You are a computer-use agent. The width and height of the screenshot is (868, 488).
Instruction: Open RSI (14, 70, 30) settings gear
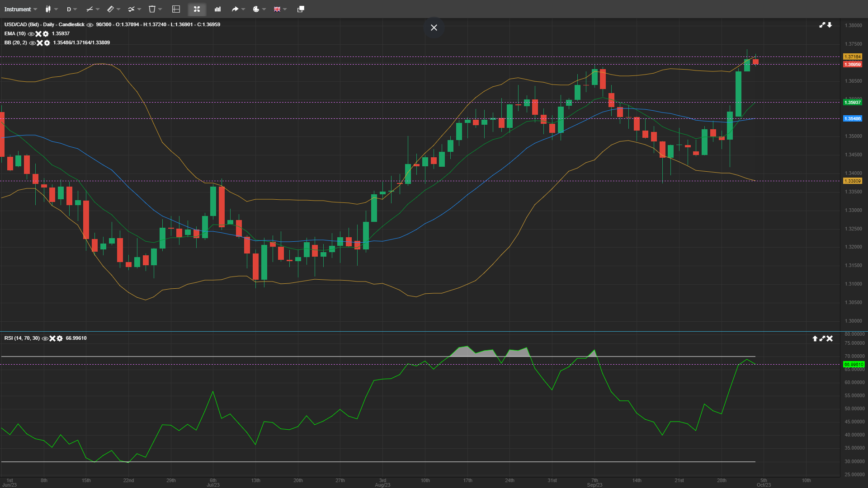pos(60,338)
